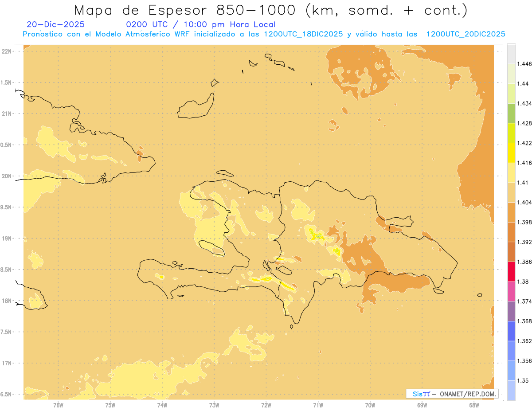532x411 pixels.
Task: Click the '17N' latitude label
Action: (7, 363)
